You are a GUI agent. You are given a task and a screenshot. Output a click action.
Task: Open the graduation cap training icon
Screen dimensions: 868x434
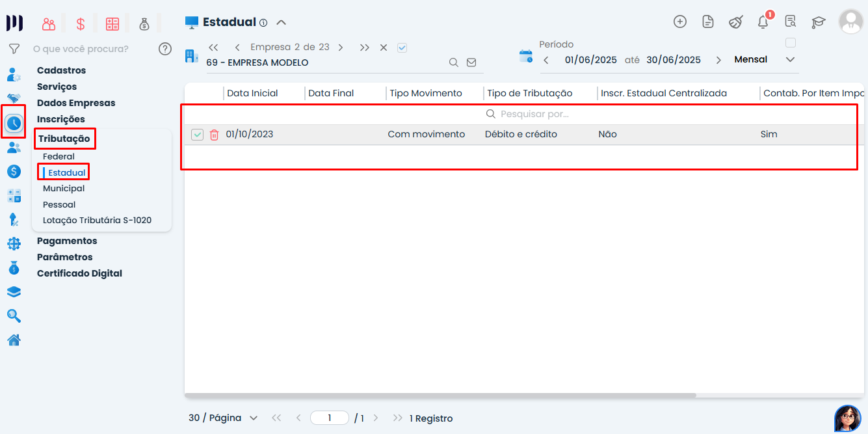click(x=818, y=22)
